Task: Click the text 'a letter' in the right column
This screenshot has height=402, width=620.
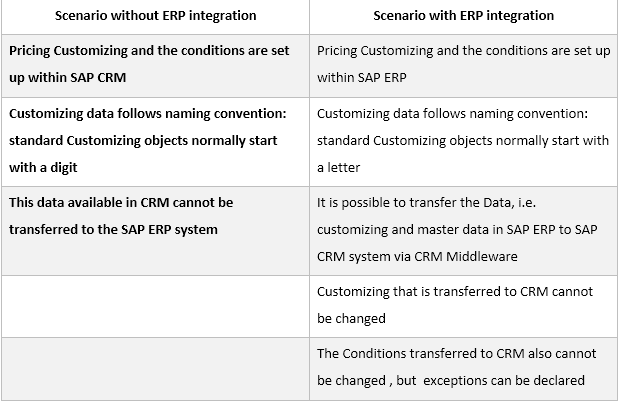Action: pos(338,168)
